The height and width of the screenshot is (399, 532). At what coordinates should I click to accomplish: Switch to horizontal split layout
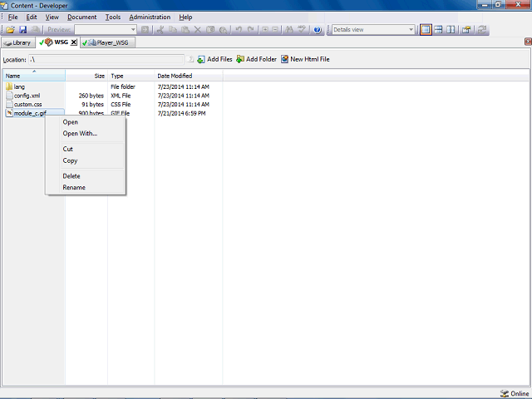pyautogui.click(x=438, y=30)
